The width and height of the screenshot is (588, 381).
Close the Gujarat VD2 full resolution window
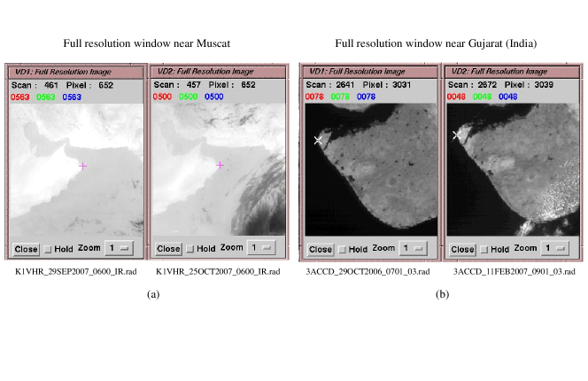(x=462, y=250)
